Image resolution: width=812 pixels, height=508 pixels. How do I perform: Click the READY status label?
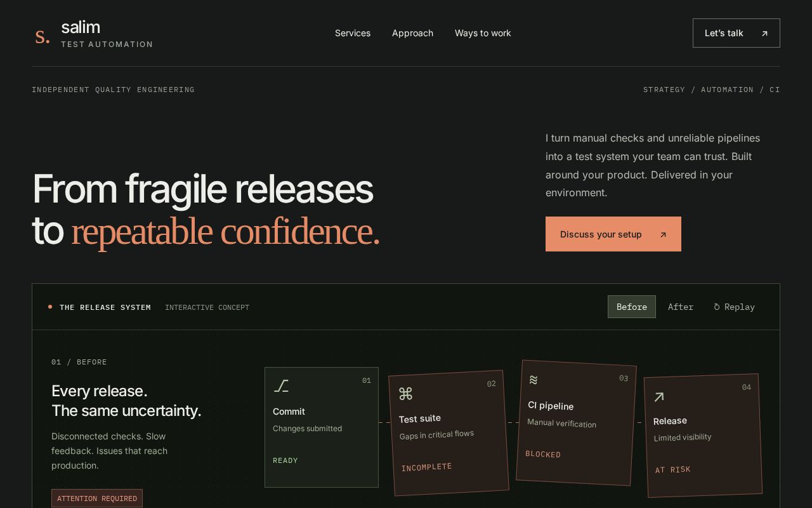click(x=285, y=460)
